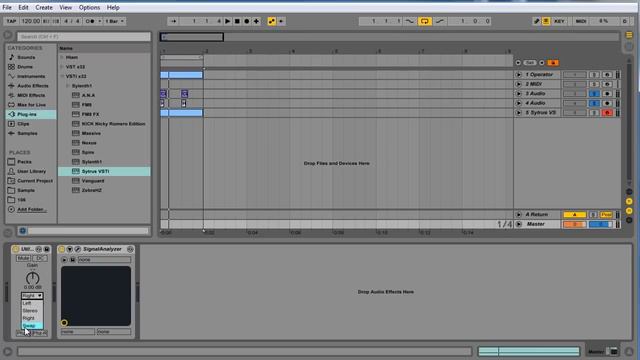
Task: Open the Create menu
Action: click(44, 7)
